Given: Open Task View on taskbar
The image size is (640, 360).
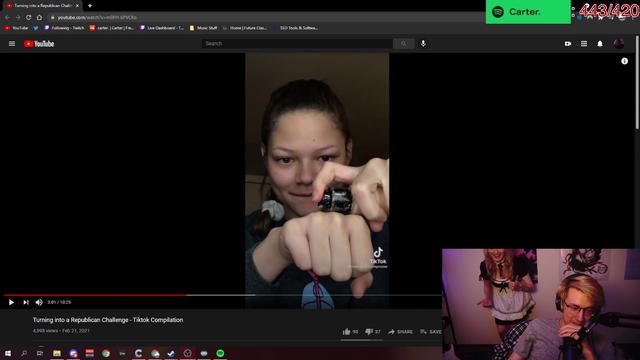Looking at the screenshot, I should pos(40,353).
